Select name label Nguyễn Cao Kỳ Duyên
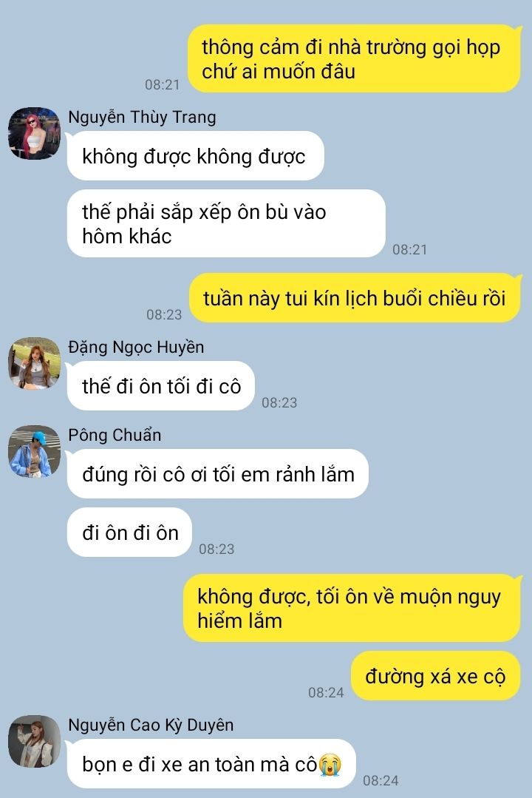This screenshot has height=798, width=532. [151, 725]
